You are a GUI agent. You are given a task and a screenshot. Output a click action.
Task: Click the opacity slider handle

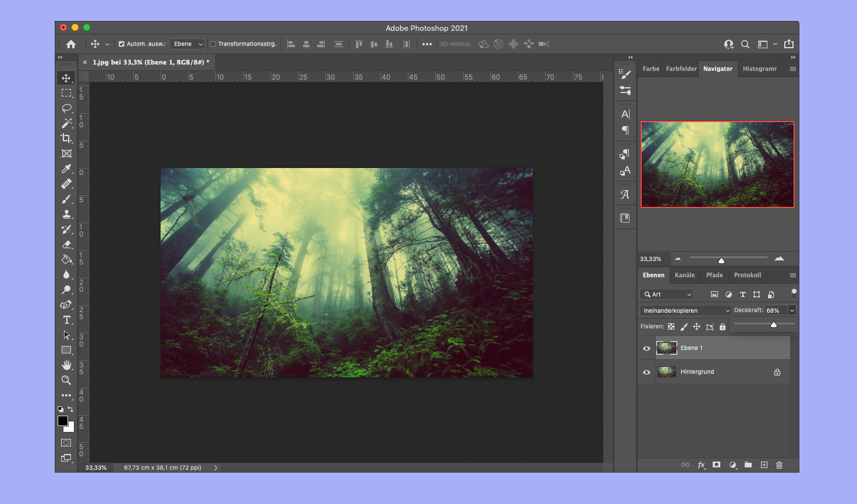click(x=774, y=325)
